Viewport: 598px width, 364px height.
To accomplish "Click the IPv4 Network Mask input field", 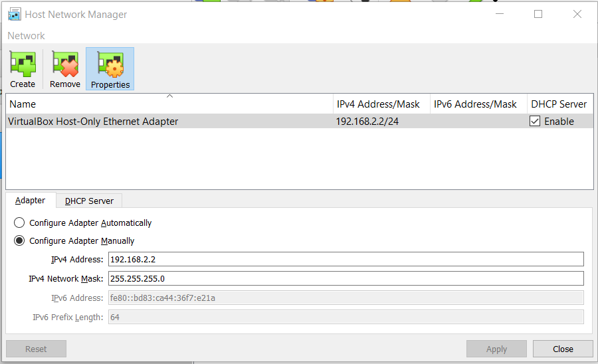I will pos(346,278).
